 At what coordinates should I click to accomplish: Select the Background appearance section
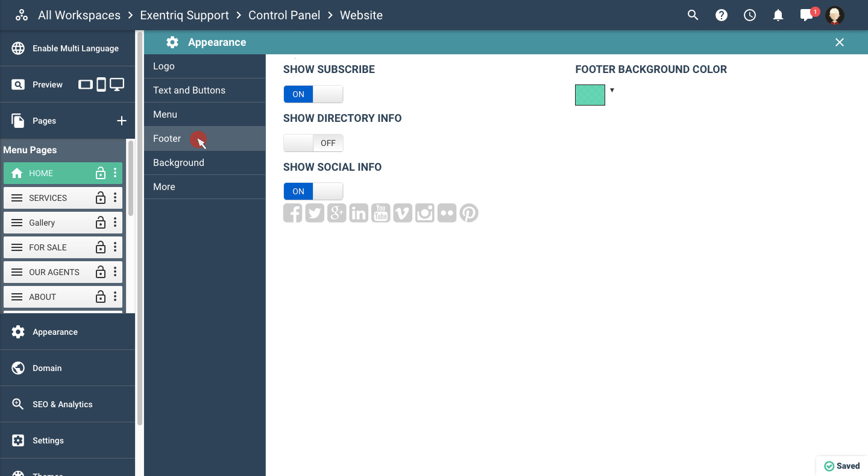coord(178,163)
